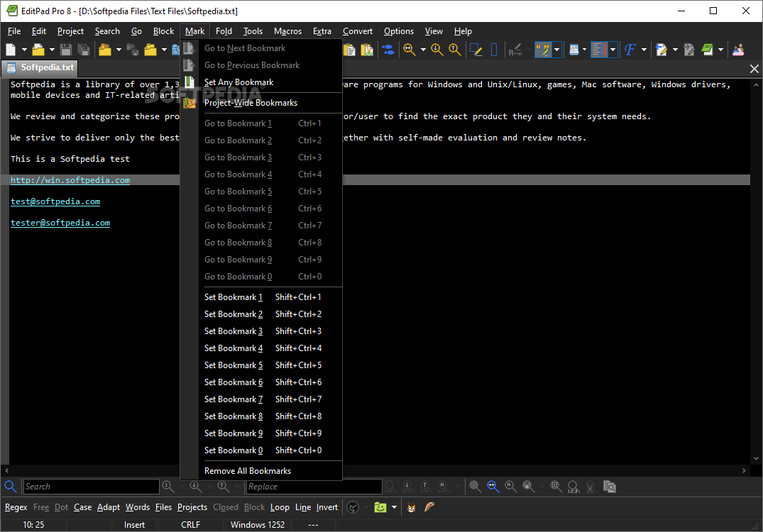Click the magnifier with up arrow icon
This screenshot has height=532, width=763.
pos(454,50)
